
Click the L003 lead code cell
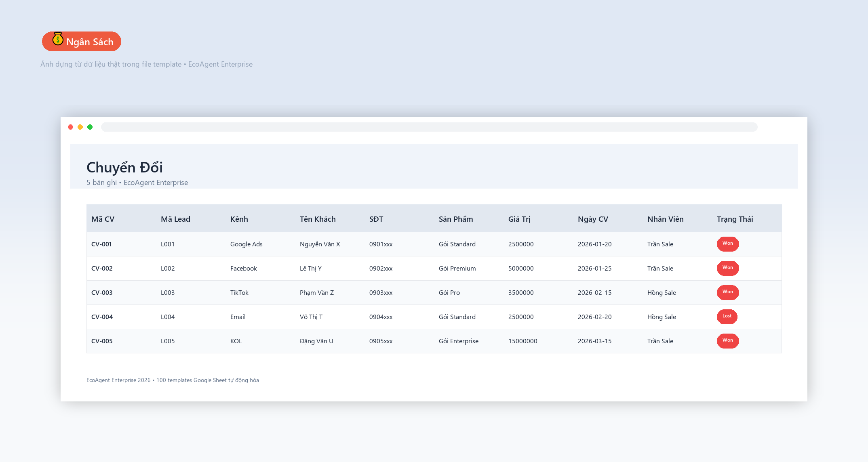point(168,292)
